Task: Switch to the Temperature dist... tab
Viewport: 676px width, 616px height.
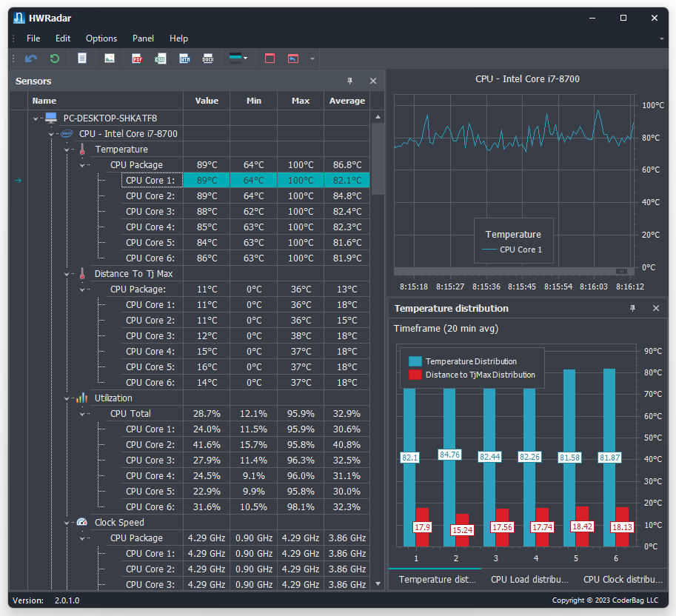Action: tap(437, 580)
